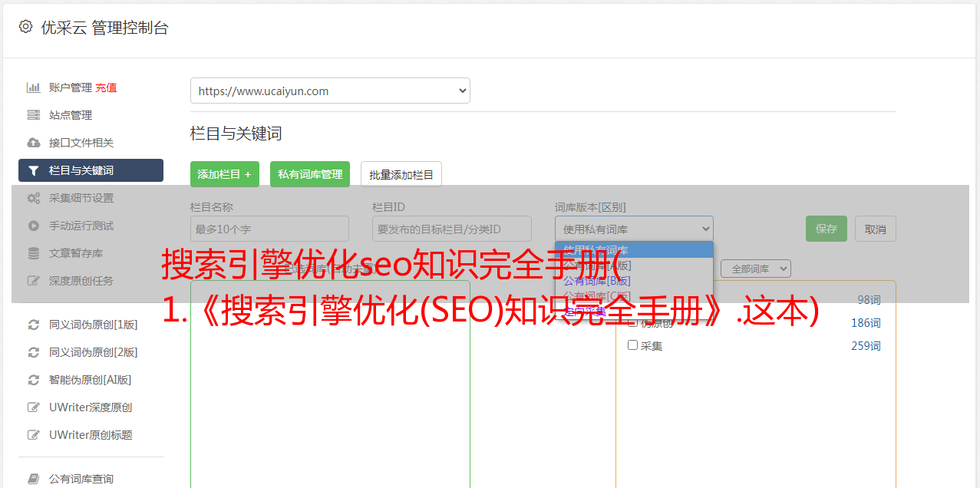
Task: Click the filter icon in 栏目与关键词
Action: (x=34, y=170)
